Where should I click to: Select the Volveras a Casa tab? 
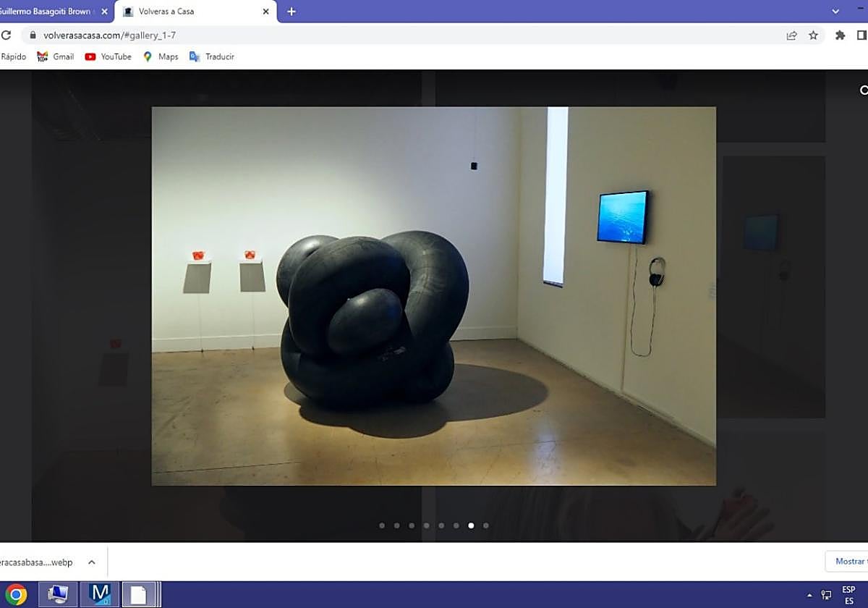tap(188, 12)
